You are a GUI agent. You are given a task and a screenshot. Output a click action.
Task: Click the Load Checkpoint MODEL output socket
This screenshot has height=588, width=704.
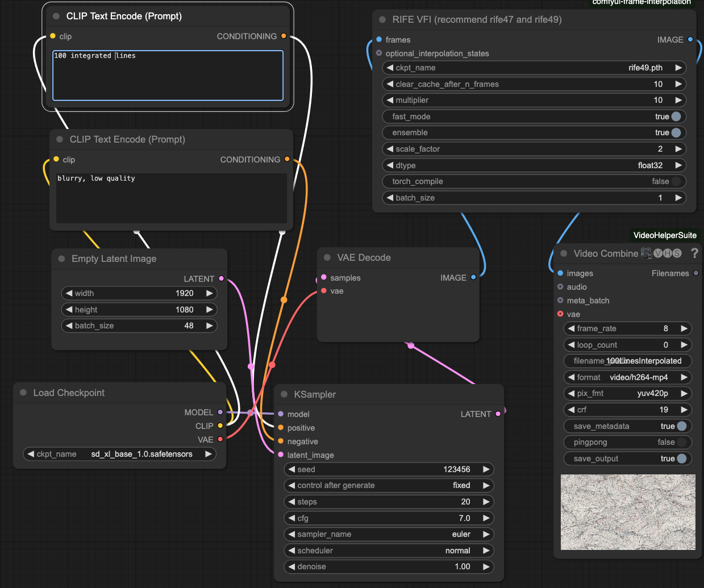[x=220, y=412]
